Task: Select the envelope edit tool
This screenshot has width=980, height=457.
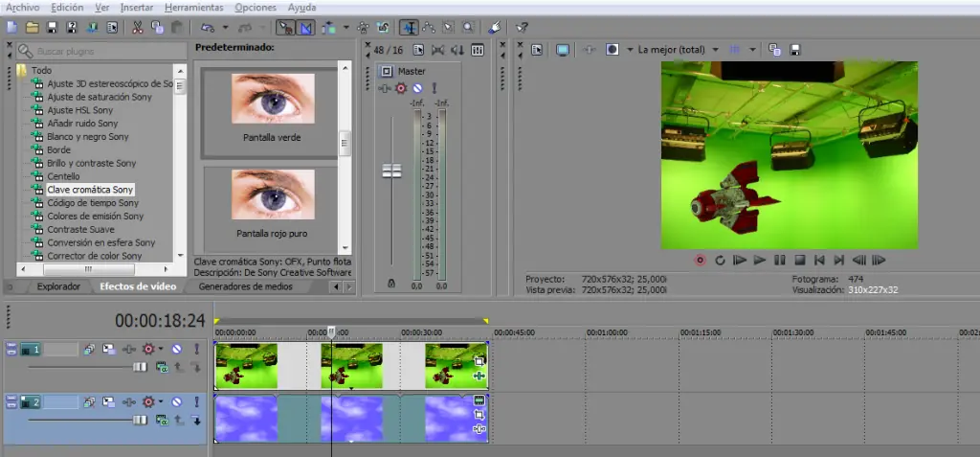Action: (x=429, y=28)
